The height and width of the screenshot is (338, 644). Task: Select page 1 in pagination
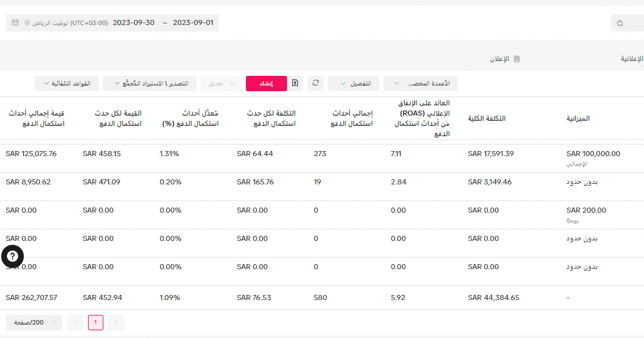(96, 323)
